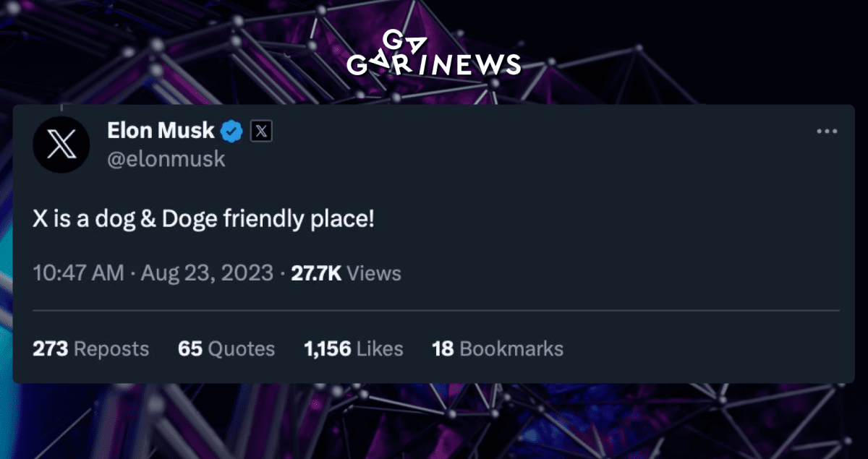Click the 10:47 AM timestamp
868x459 pixels.
[x=79, y=273]
